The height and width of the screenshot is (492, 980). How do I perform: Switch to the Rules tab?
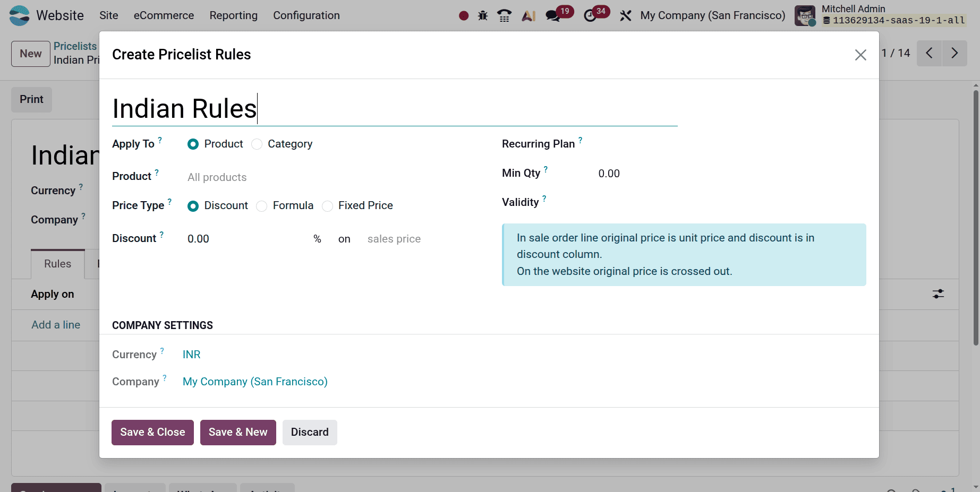click(58, 264)
